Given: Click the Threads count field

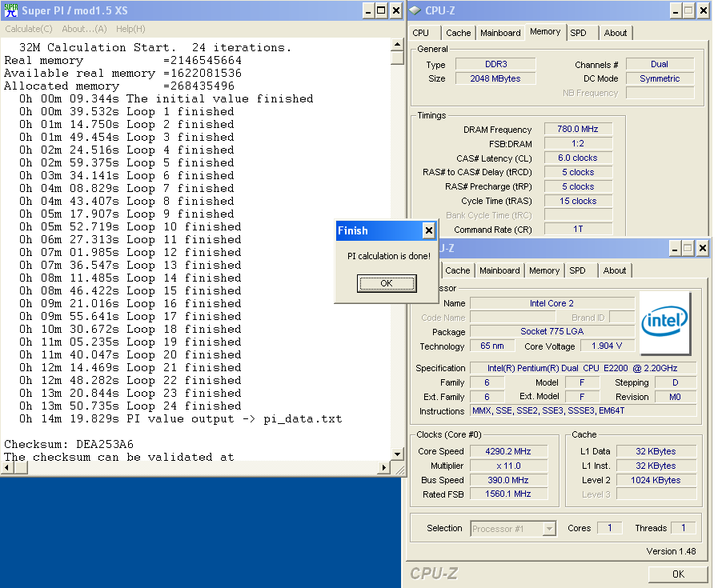Looking at the screenshot, I should pyautogui.click(x=684, y=528).
